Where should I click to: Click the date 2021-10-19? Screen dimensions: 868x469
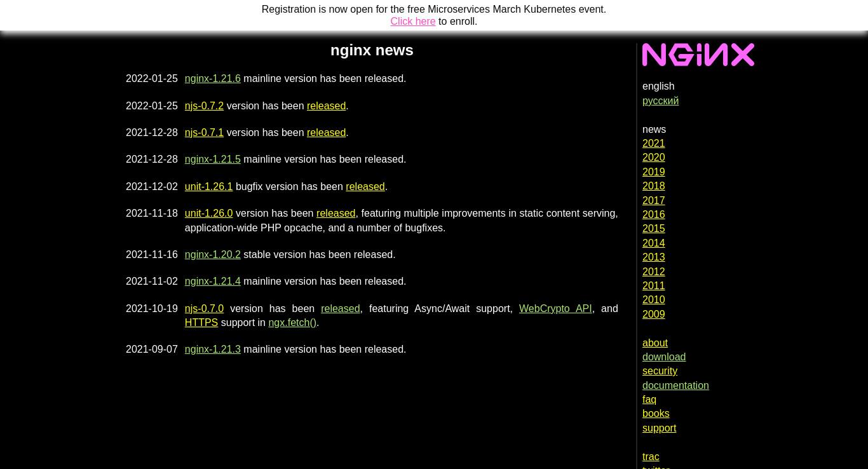pos(152,308)
